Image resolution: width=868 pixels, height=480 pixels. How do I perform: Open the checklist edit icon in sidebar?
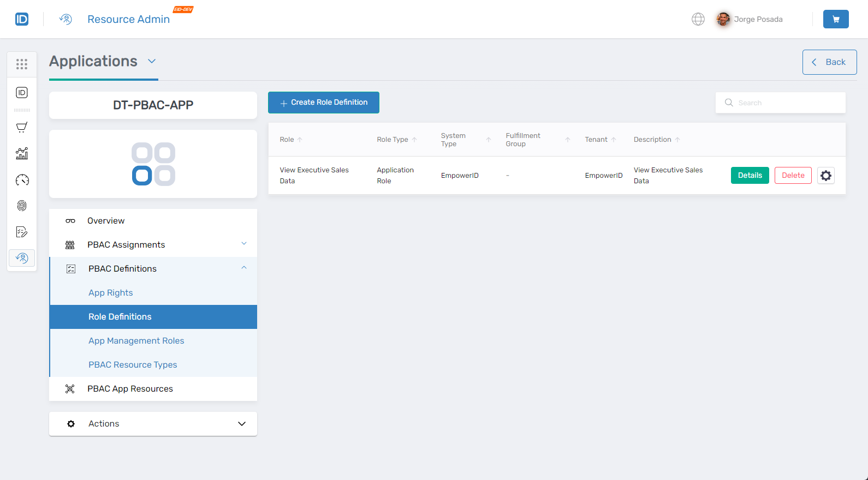pos(22,232)
